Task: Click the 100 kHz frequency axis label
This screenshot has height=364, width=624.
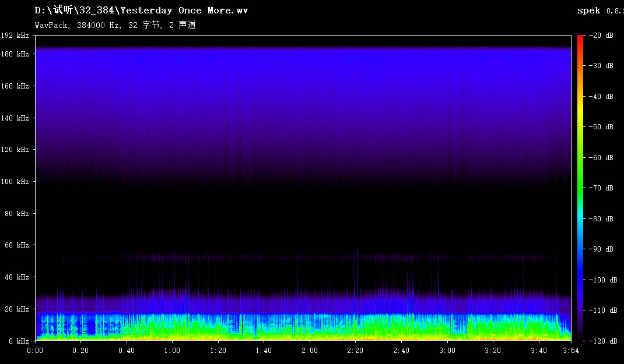Action: 15,182
